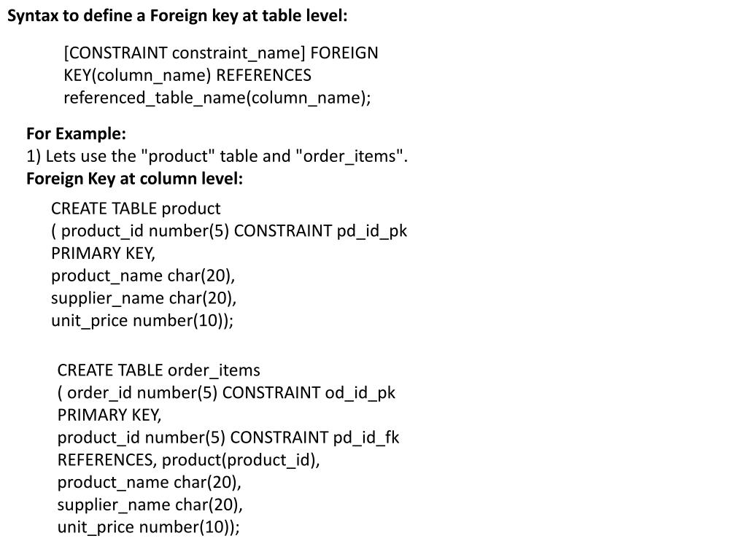This screenshot has width=747, height=560.
Task: Click 'PRIMARY KEY,' under the order_items table
Action: 109,415
